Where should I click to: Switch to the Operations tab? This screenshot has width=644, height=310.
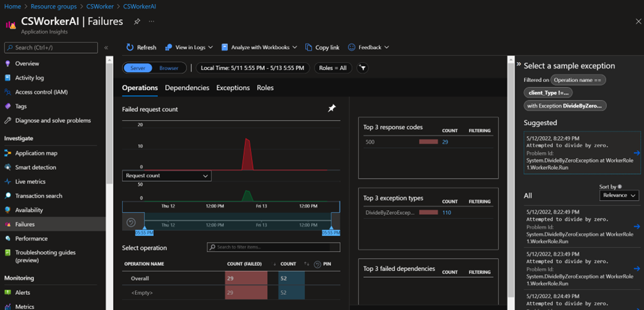(139, 87)
